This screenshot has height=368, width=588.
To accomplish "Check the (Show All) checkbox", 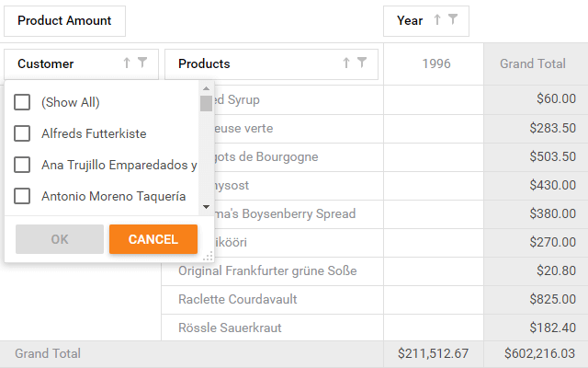I will point(22,102).
